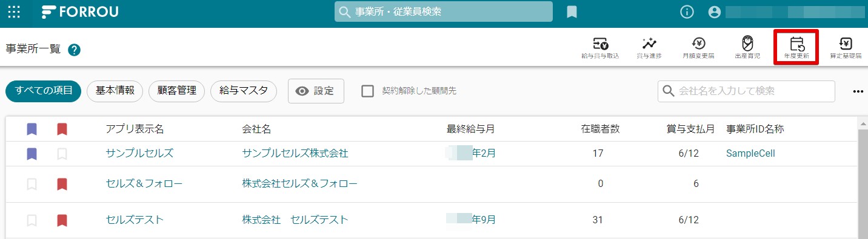
Task: Select the 基本情報 tab
Action: coord(115,91)
